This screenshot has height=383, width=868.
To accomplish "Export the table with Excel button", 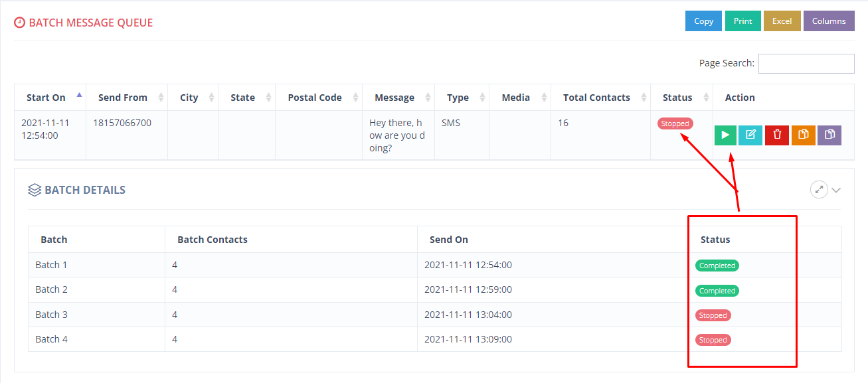I will pos(782,21).
